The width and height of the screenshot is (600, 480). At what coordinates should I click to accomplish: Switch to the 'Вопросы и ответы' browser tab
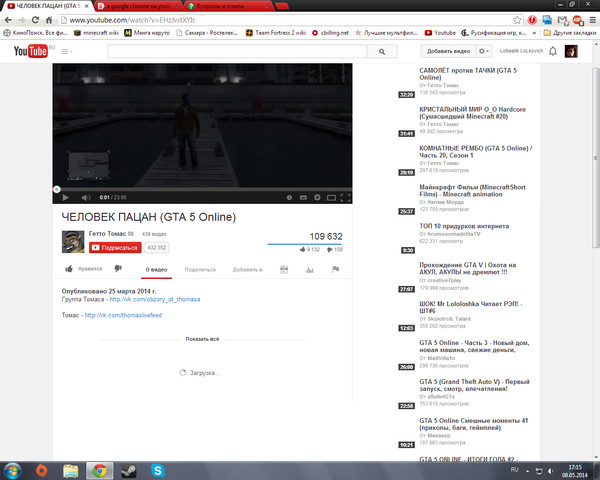(x=228, y=6)
